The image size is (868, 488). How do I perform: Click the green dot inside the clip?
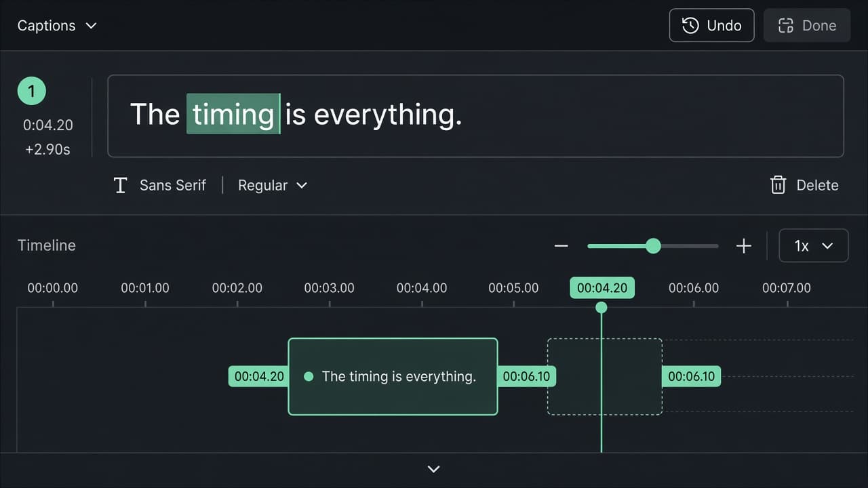tap(309, 376)
